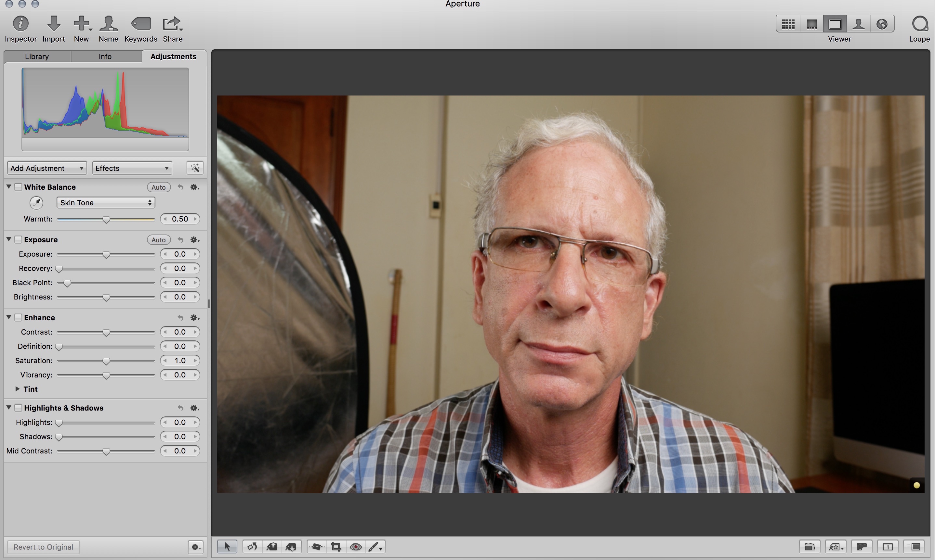Select the Crop tool

pyautogui.click(x=336, y=546)
